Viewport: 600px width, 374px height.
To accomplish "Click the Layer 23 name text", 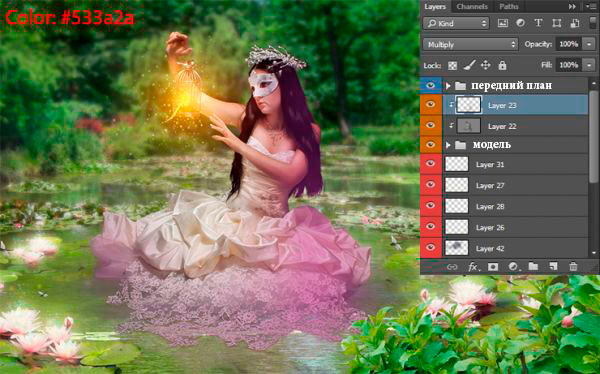I will coord(502,105).
